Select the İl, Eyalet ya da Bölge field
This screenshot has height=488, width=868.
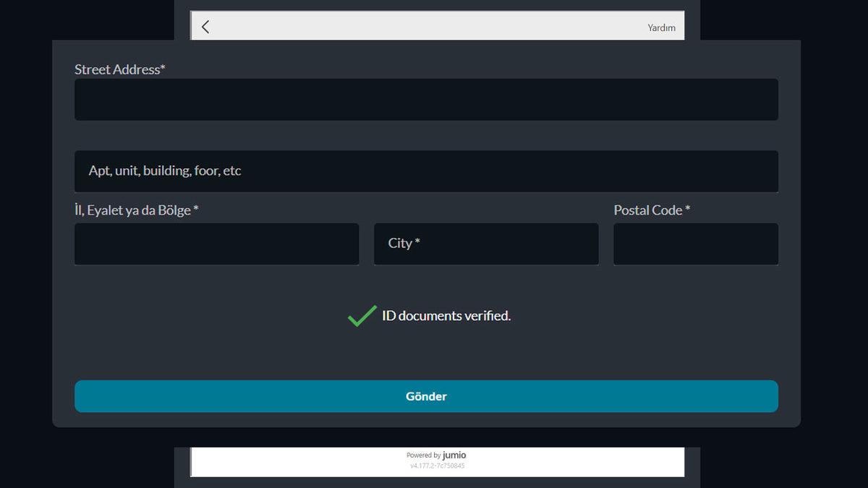[216, 244]
